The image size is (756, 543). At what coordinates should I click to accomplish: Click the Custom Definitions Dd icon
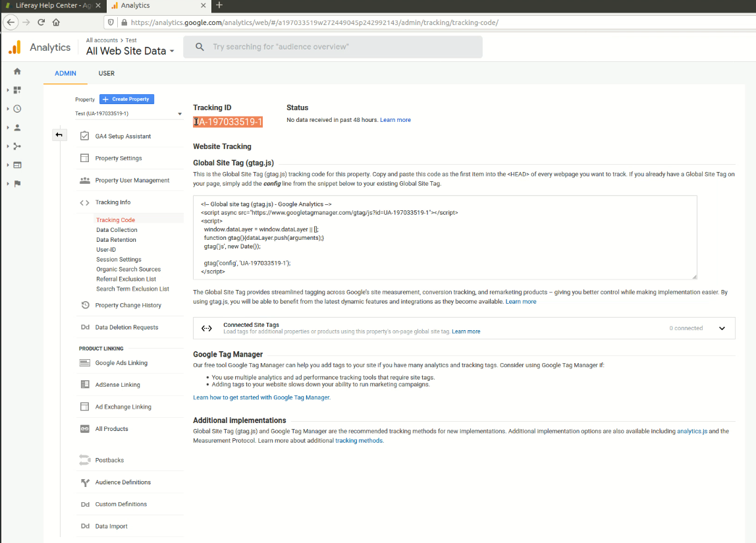[86, 504]
